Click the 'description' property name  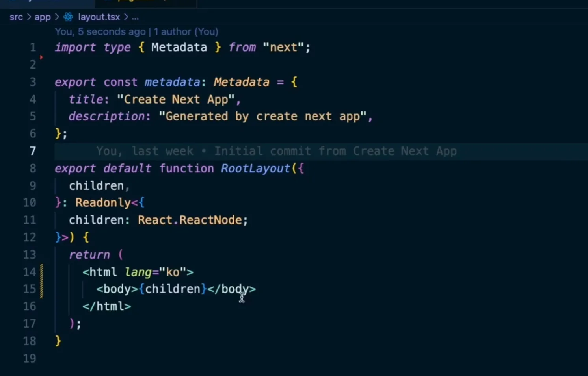tap(107, 116)
